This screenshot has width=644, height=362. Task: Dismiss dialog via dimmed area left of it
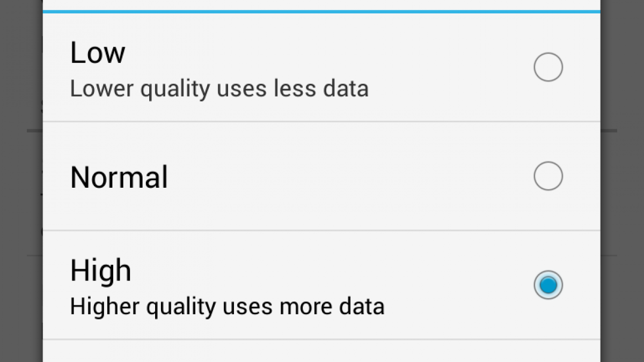[x=21, y=182]
